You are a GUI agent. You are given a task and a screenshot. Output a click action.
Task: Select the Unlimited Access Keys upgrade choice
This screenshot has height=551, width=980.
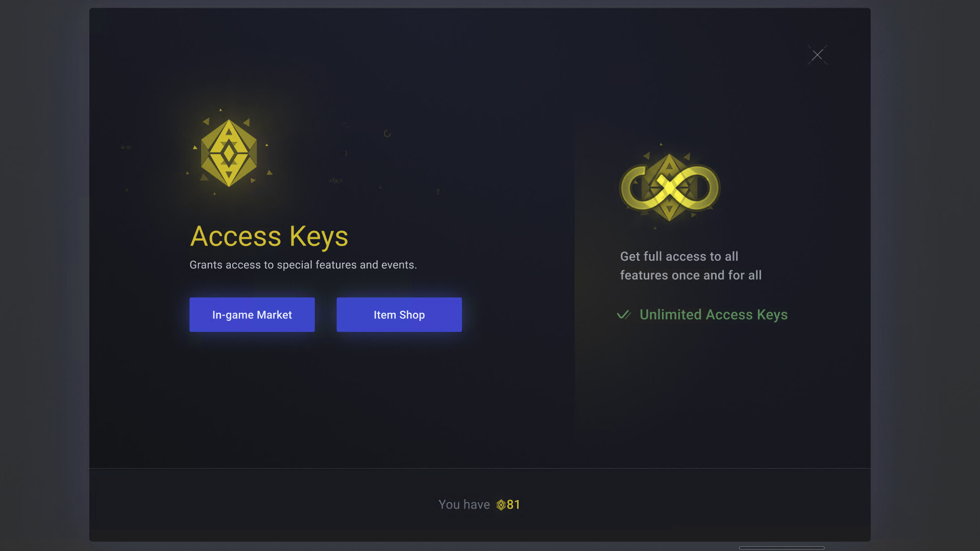[x=714, y=315]
